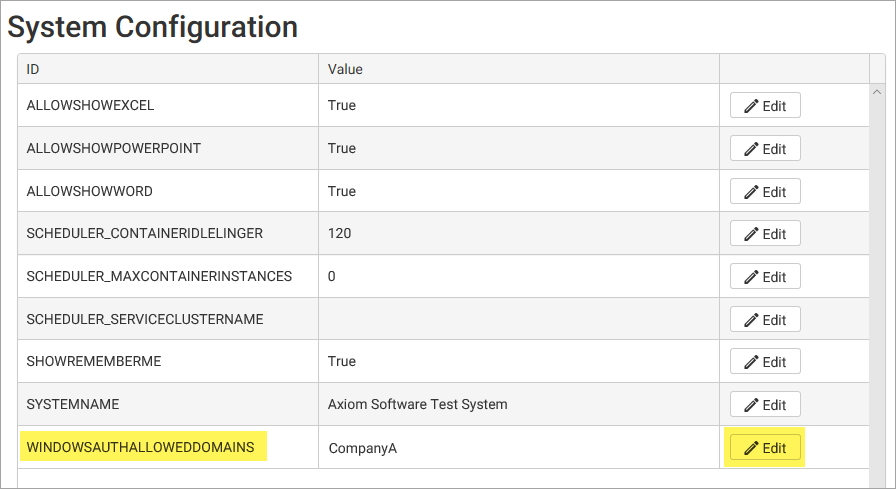
Task: Select the WINDOWSAUTHALLOWEDDOMAINS ID cell
Action: tap(140, 447)
